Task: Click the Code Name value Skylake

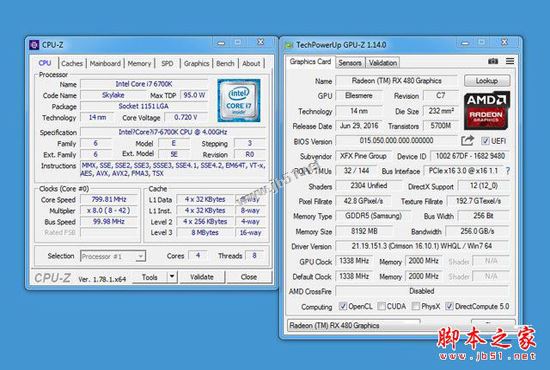Action: tap(113, 95)
